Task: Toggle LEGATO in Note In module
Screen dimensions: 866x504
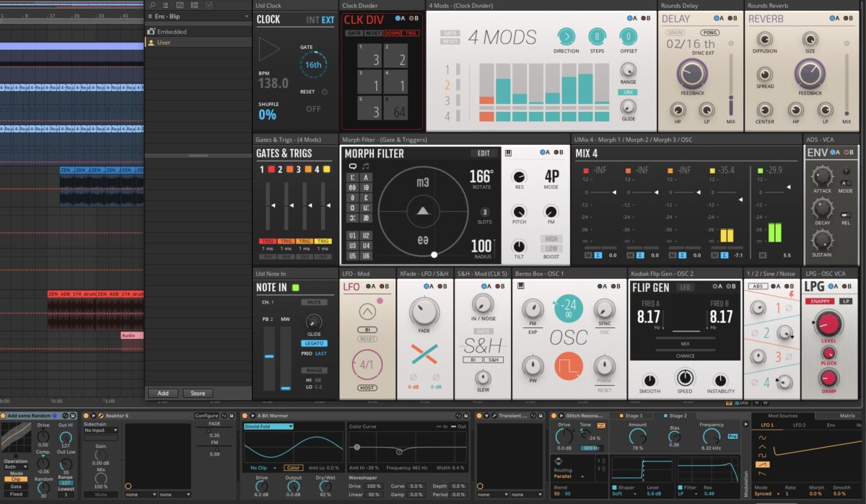Action: (x=314, y=344)
